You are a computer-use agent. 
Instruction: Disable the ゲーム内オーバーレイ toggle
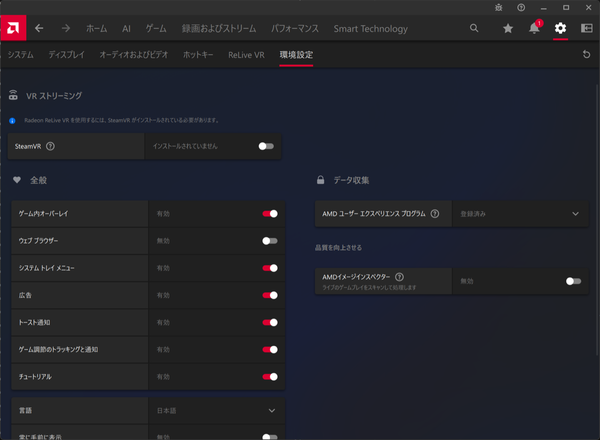pyautogui.click(x=270, y=213)
